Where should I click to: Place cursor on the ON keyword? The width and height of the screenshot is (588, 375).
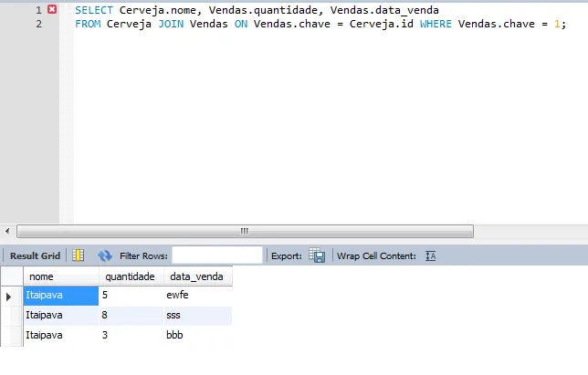point(241,24)
